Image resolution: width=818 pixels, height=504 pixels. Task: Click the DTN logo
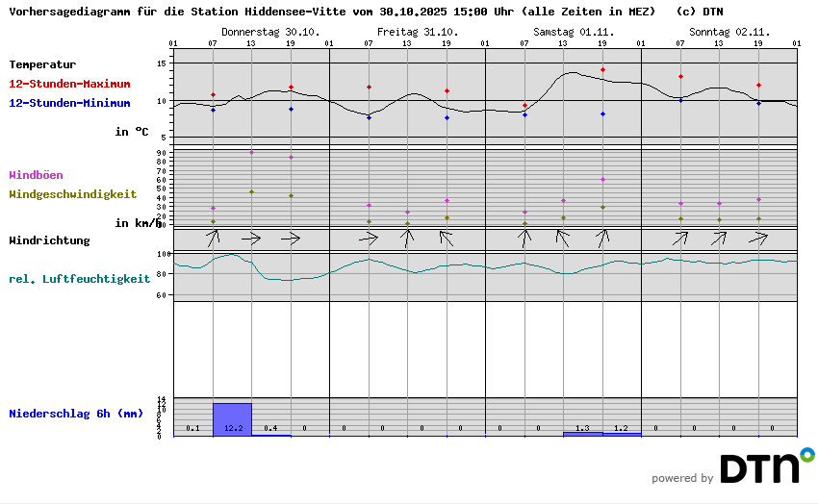(767, 465)
